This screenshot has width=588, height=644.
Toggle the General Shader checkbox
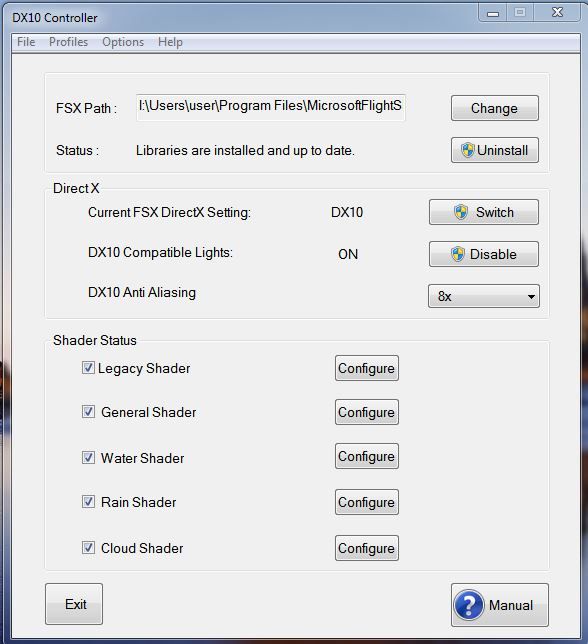click(88, 412)
